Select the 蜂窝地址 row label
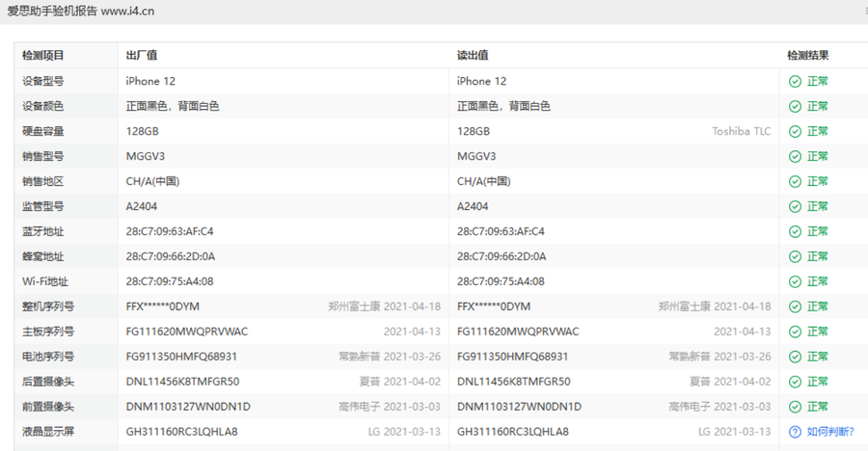 coord(43,256)
